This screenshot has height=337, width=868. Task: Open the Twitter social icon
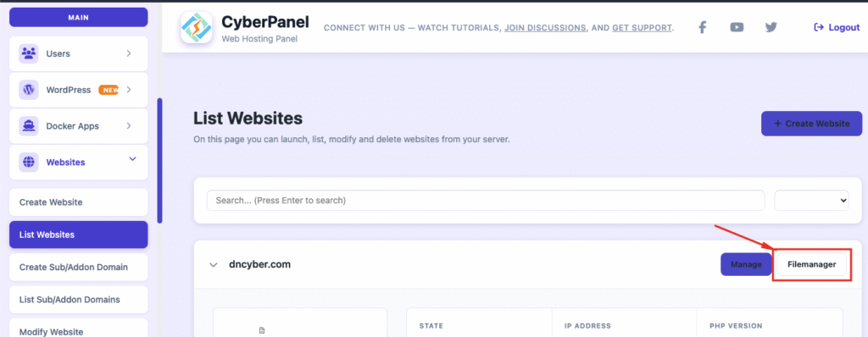coord(771,27)
